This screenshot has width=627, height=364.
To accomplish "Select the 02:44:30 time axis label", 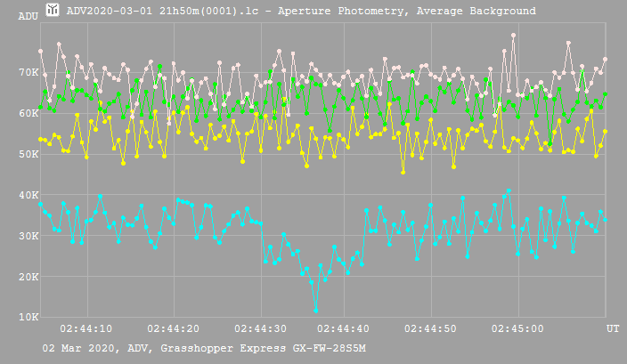I will coord(258,329).
